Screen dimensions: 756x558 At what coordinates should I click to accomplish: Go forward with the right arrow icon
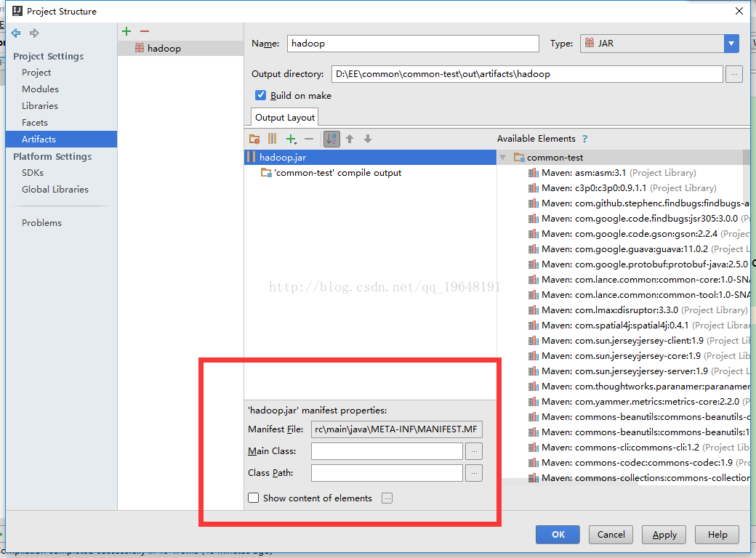(34, 33)
